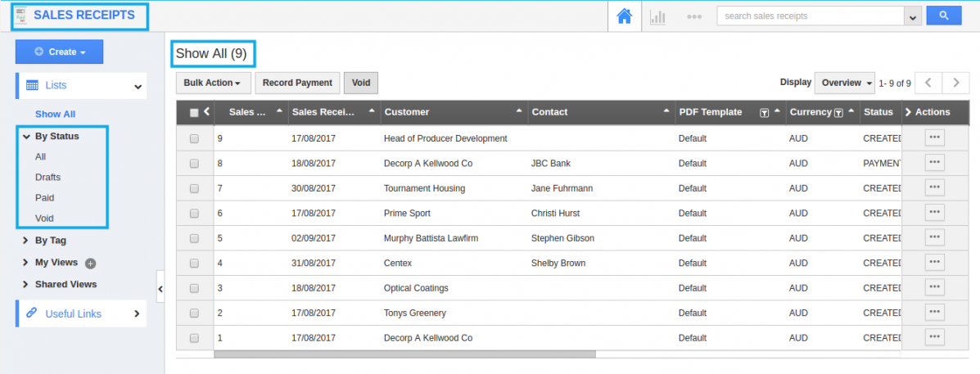Click the Shelby Brown contact cell
980x374 pixels.
(x=558, y=264)
